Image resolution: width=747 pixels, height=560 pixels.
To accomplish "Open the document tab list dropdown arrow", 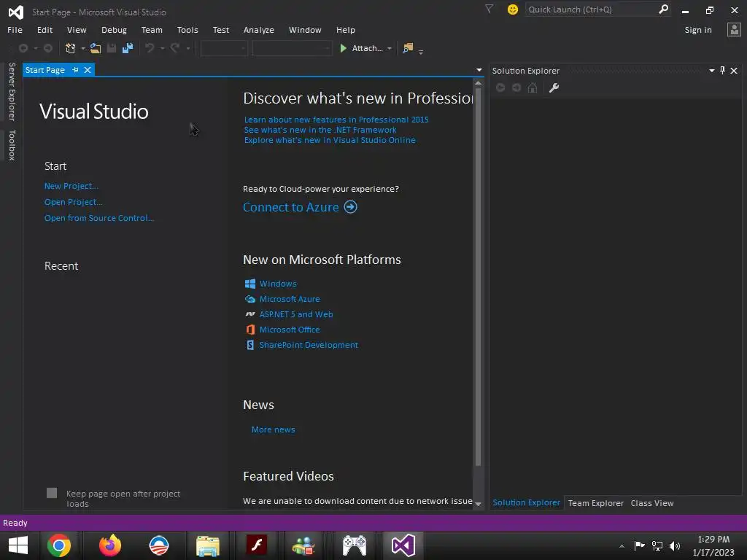I will [x=479, y=70].
